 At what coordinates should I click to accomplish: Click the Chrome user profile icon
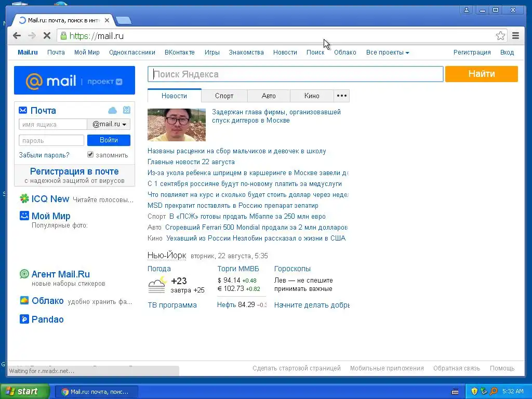467,10
